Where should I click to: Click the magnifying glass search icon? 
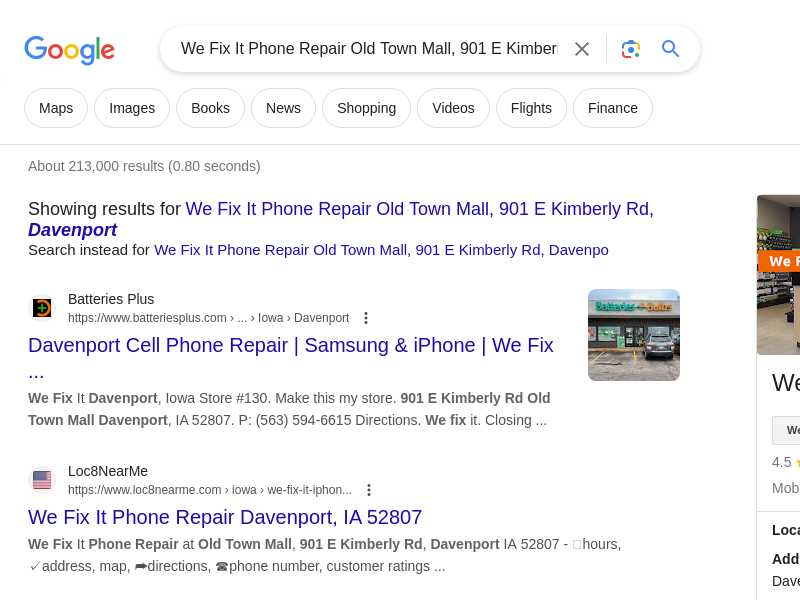pyautogui.click(x=670, y=49)
